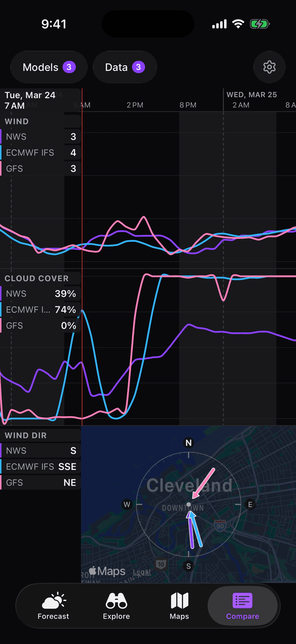The width and height of the screenshot is (296, 644).
Task: Open the Models selector
Action: click(49, 67)
